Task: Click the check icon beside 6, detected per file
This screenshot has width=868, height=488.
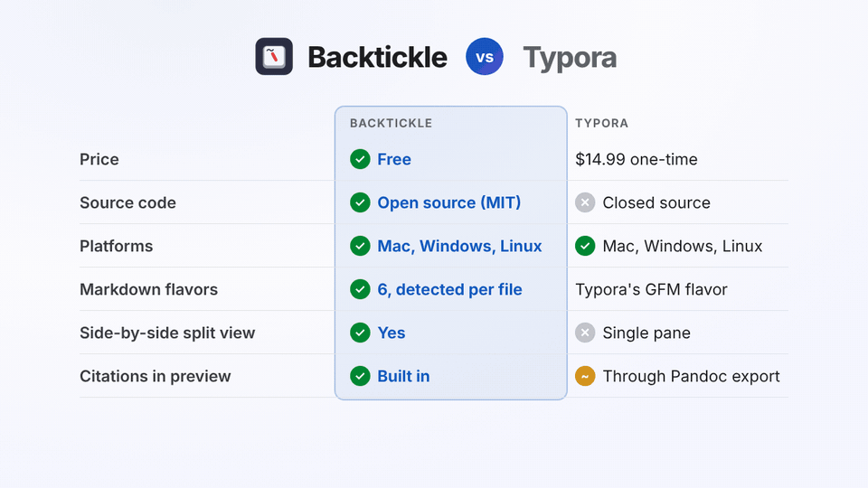Action: pyautogui.click(x=360, y=289)
